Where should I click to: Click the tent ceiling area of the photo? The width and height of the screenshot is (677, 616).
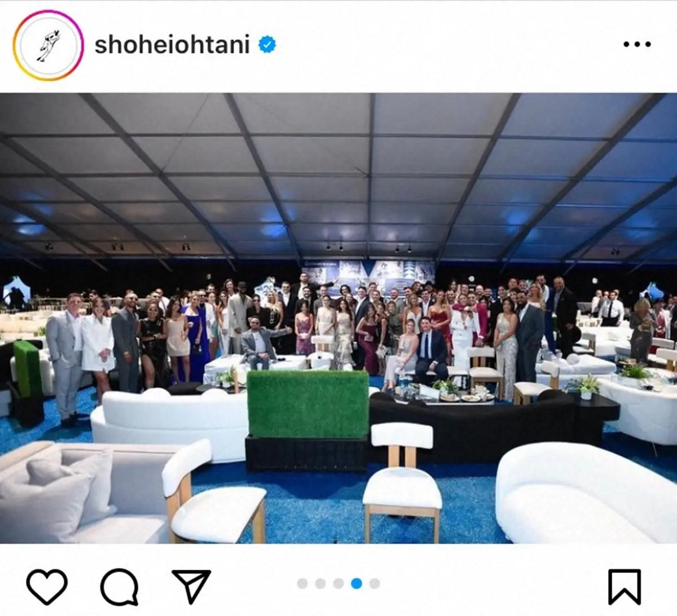coord(338,175)
